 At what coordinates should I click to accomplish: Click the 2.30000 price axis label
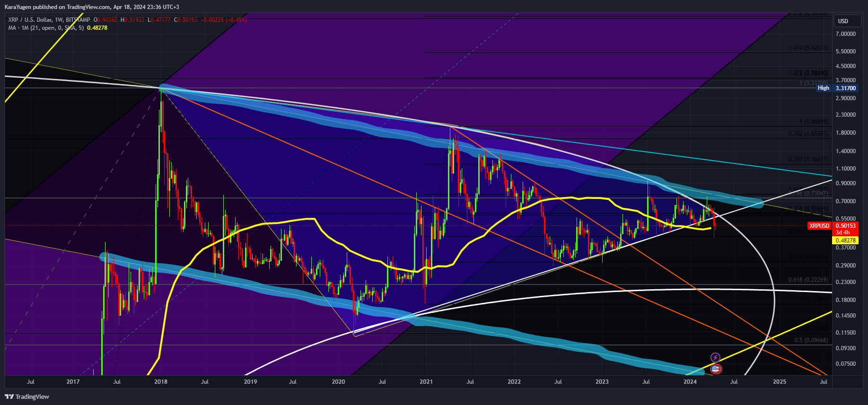point(846,115)
